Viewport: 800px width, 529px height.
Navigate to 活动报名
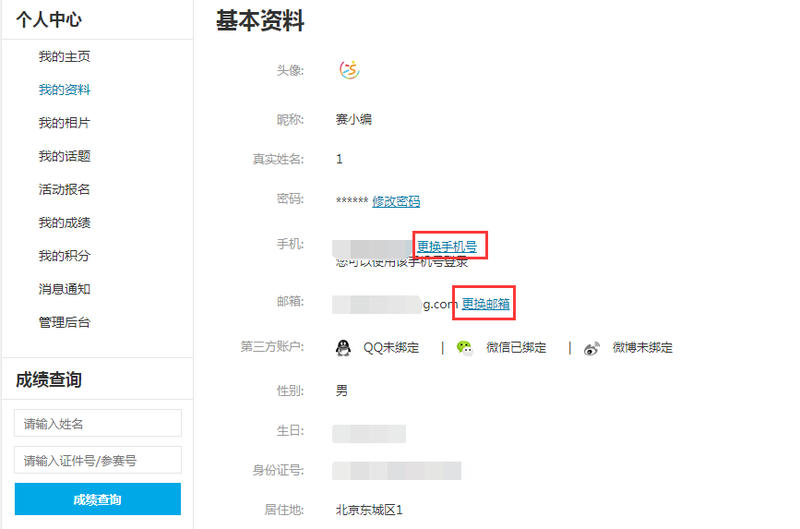point(64,189)
